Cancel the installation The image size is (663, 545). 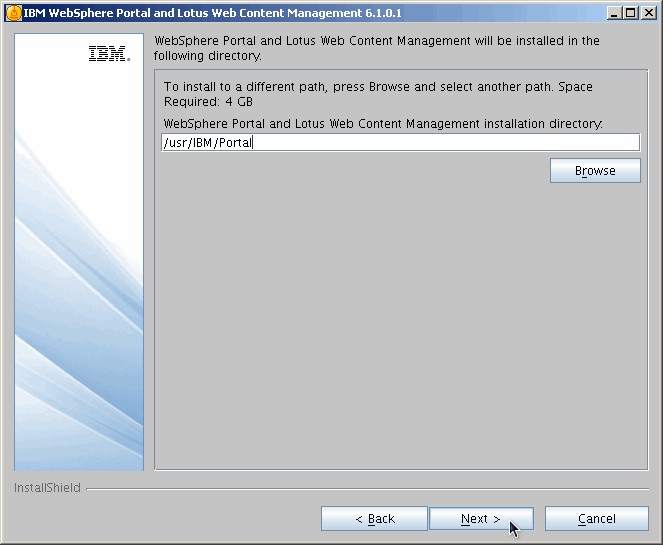[596, 519]
